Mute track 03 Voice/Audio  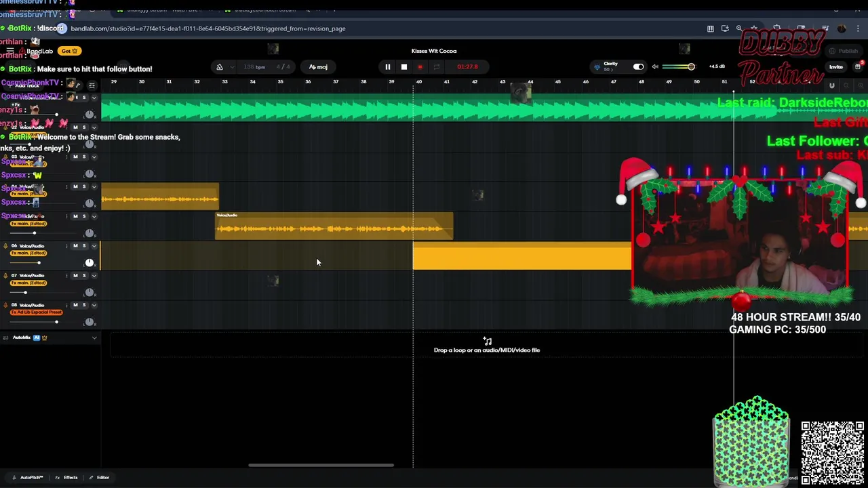75,157
